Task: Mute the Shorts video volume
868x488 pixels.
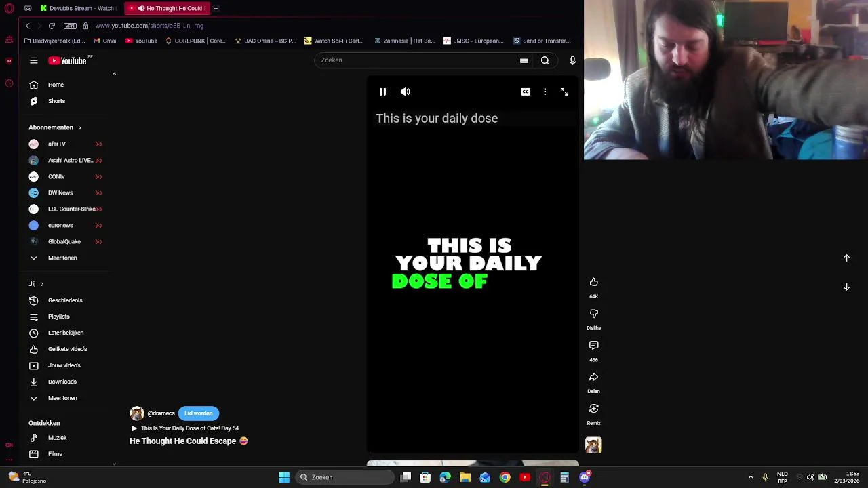Action: coord(406,91)
